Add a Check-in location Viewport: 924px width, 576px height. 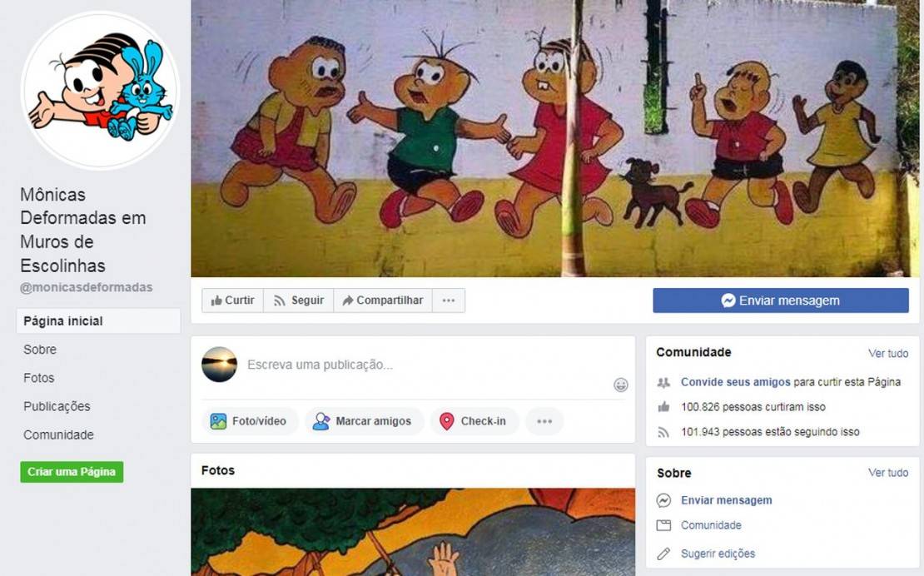click(x=474, y=421)
